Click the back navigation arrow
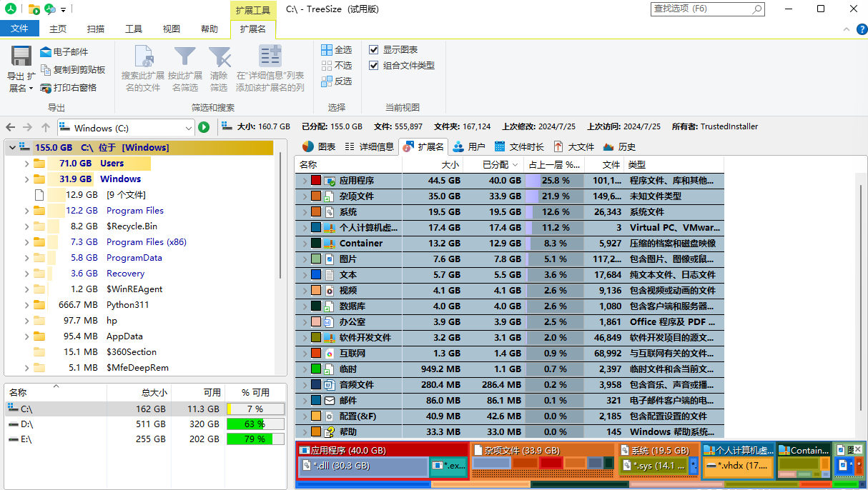This screenshot has height=490, width=868. click(10, 126)
